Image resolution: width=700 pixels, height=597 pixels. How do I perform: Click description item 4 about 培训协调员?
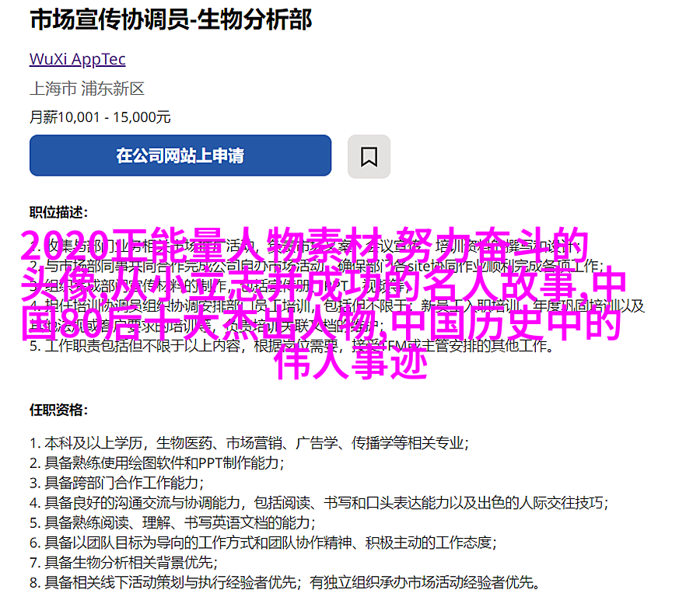coord(337,306)
